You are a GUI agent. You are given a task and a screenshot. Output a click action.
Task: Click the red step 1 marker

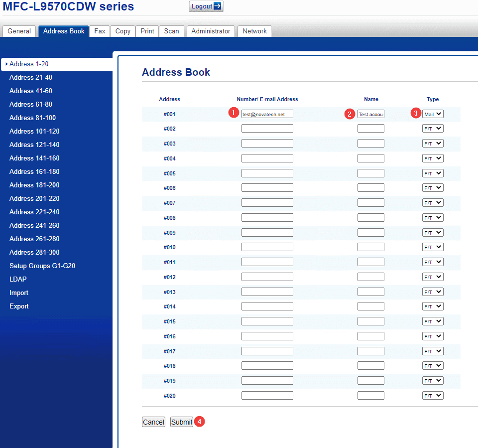pos(234,113)
